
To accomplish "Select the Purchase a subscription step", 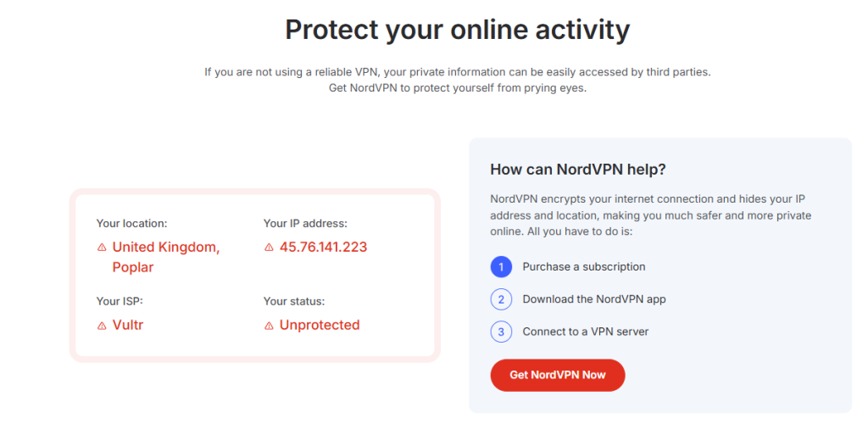I will tap(584, 267).
